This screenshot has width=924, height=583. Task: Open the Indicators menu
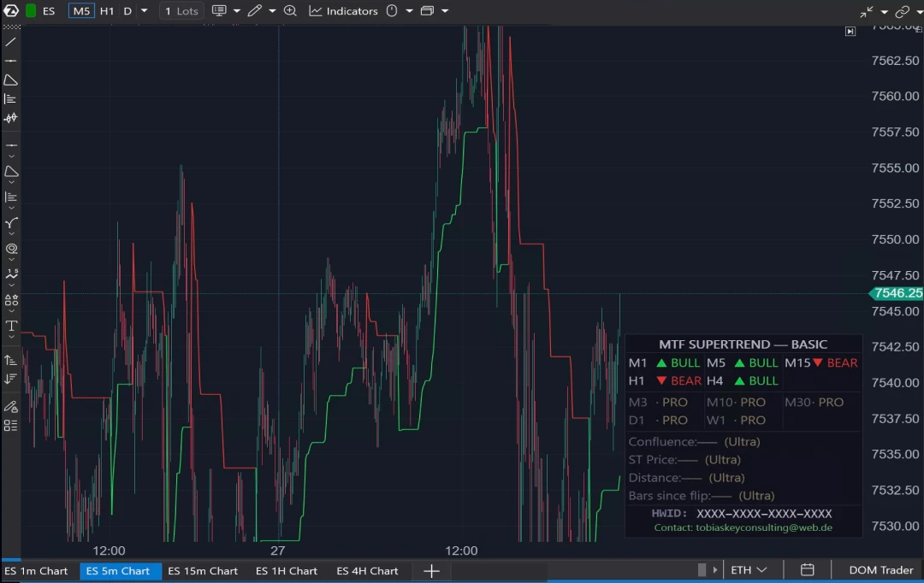(344, 10)
